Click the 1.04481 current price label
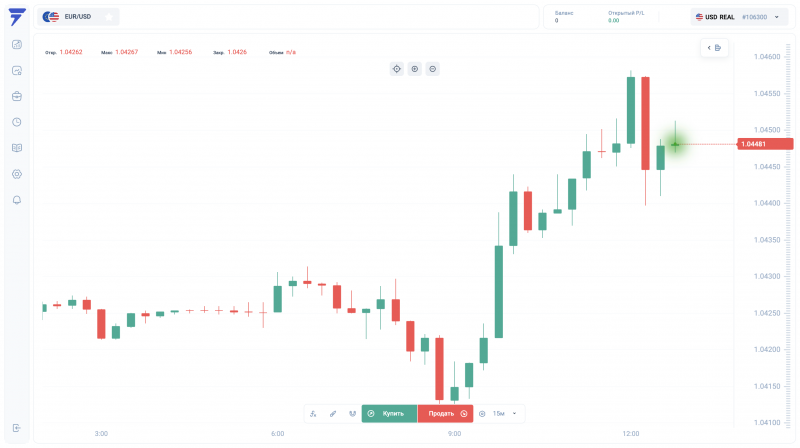This screenshot has width=800, height=448. pyautogui.click(x=765, y=144)
